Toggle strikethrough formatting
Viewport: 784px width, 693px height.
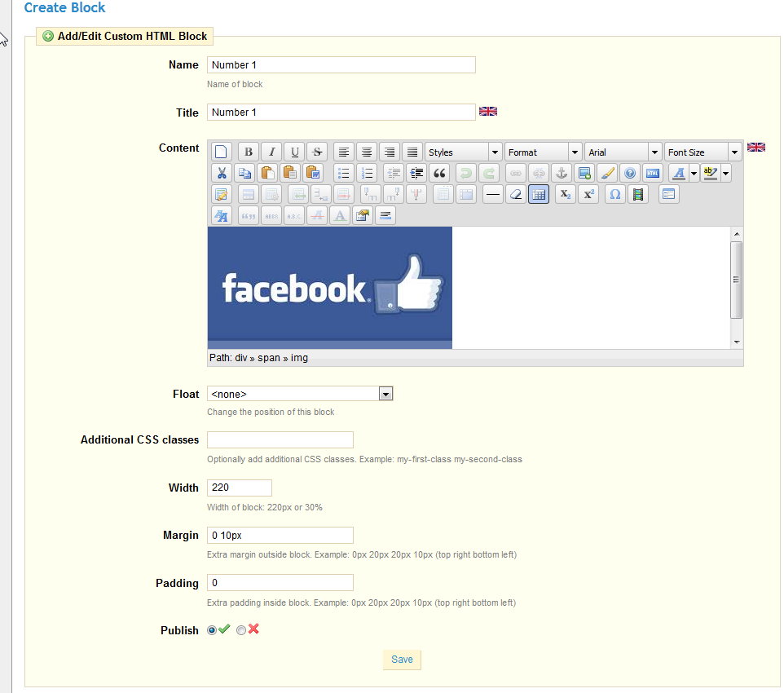[317, 152]
